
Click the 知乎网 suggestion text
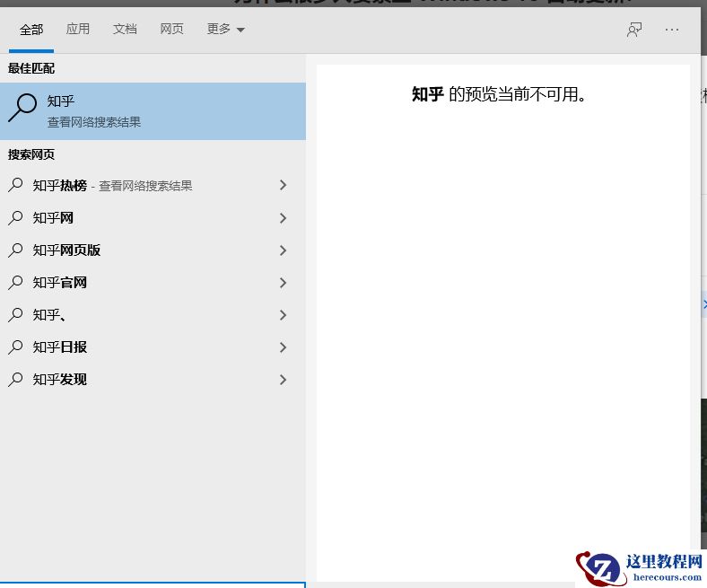point(53,218)
